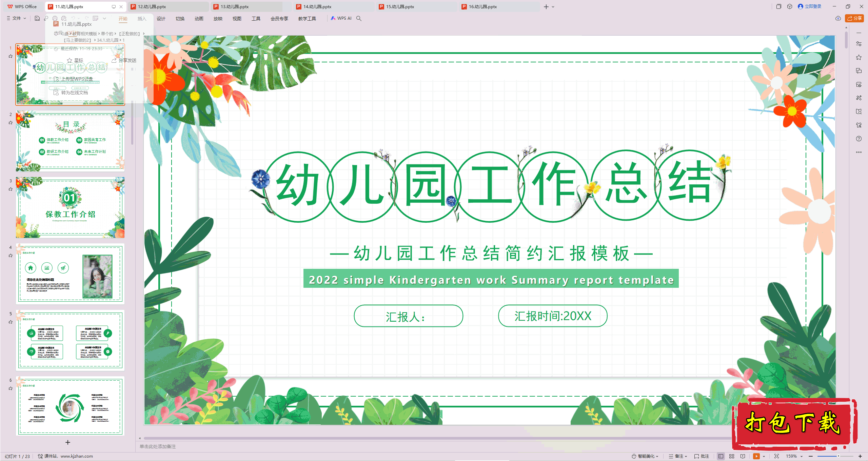Toggle star marker under slide 3 number
Viewport: 868px width, 461px height.
tap(11, 189)
